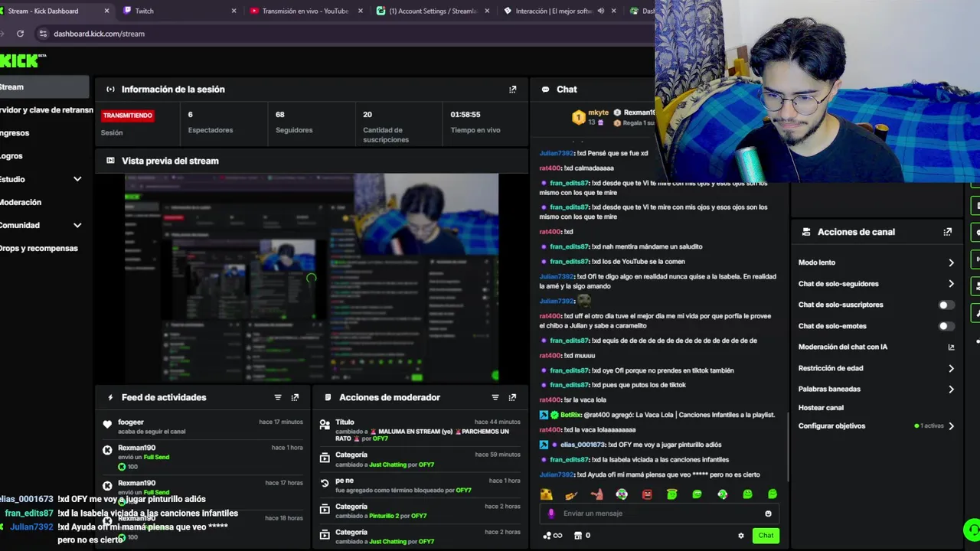Screen dimensions: 980x551
Task: Pop out the Información de la sesión panel
Action: [513, 90]
